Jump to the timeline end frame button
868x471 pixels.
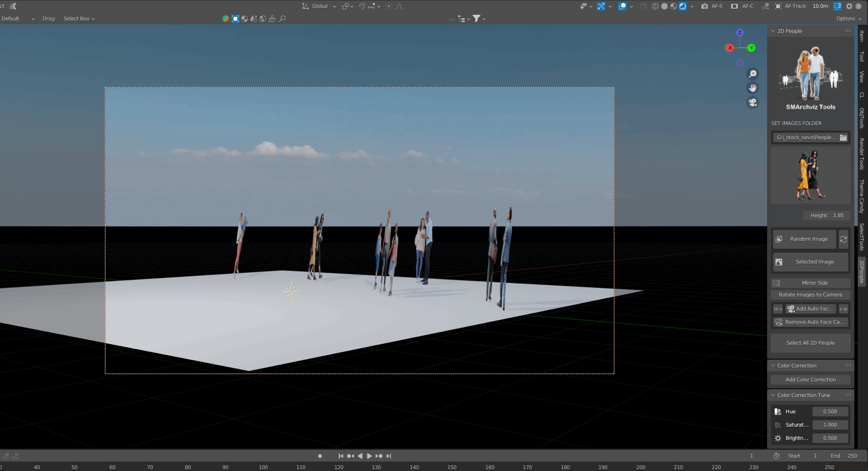point(389,456)
